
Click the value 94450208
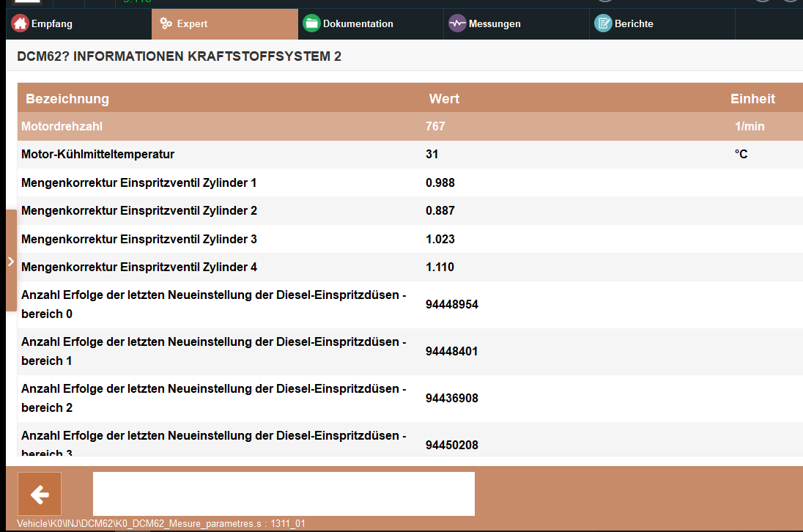coord(451,445)
